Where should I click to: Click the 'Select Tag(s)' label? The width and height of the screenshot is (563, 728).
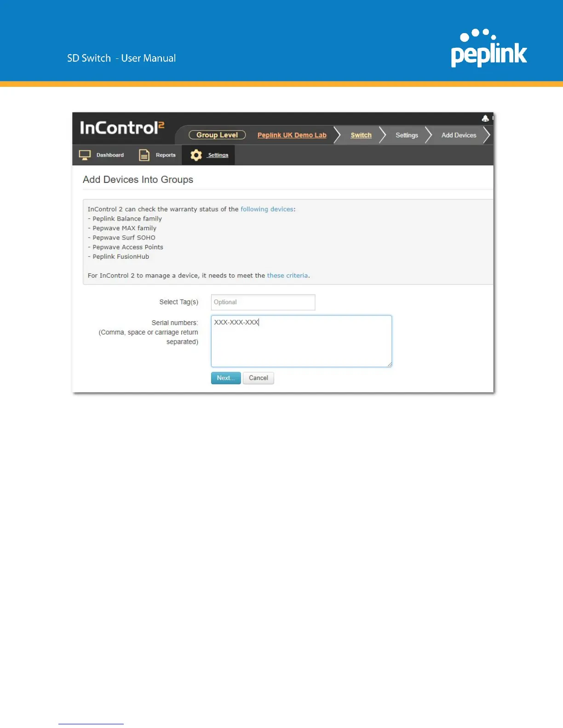pyautogui.click(x=179, y=302)
